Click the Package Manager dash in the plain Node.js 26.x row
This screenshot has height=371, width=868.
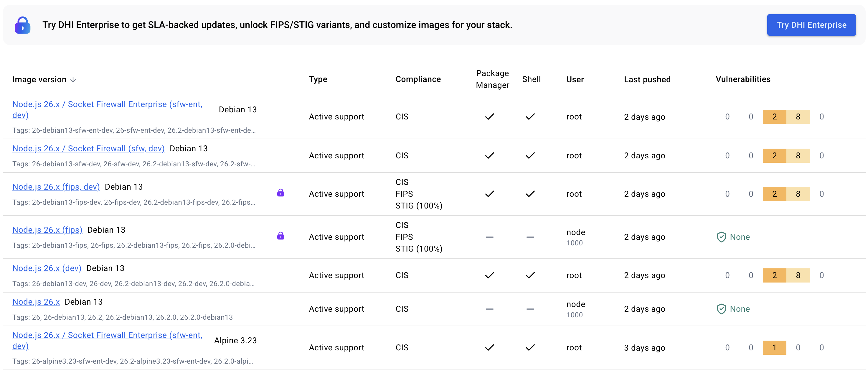pyautogui.click(x=490, y=309)
